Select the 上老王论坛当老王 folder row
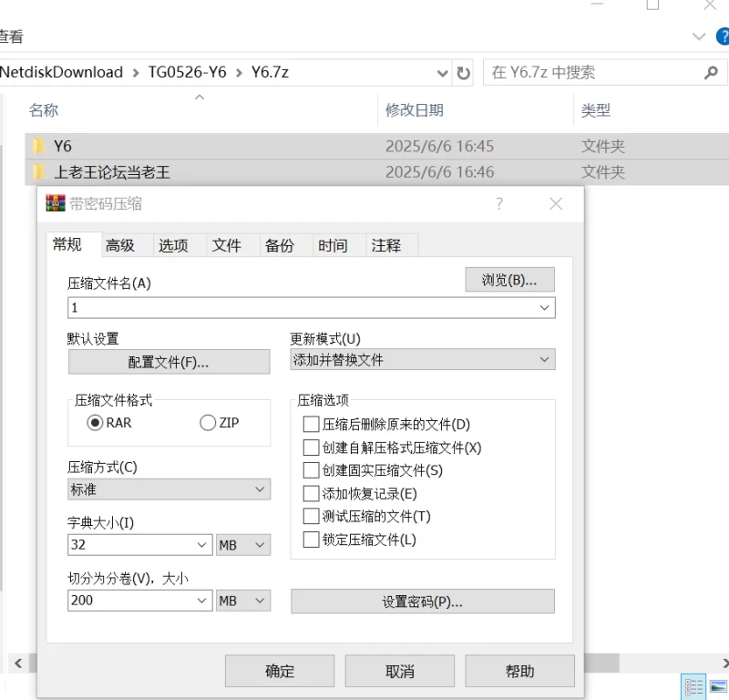 pos(377,172)
